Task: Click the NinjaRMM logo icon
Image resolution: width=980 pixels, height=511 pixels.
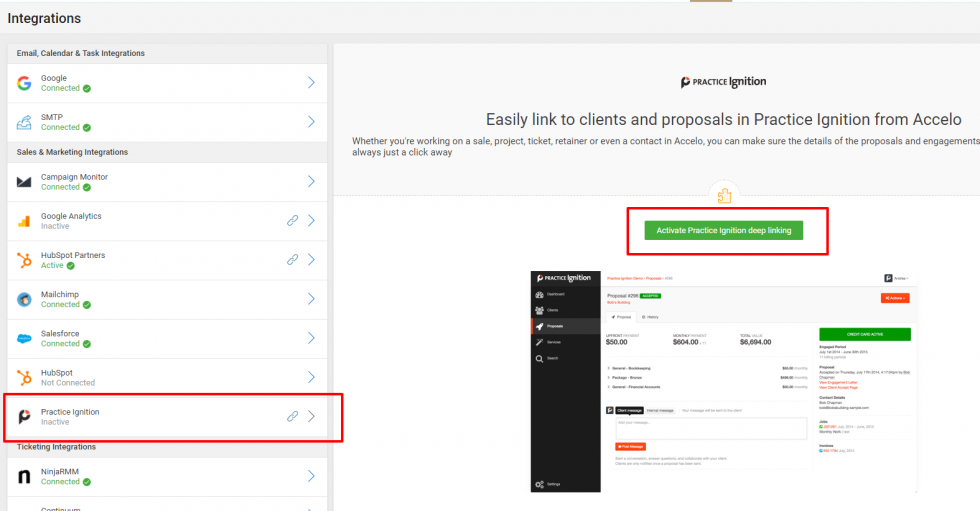Action: pos(24,477)
